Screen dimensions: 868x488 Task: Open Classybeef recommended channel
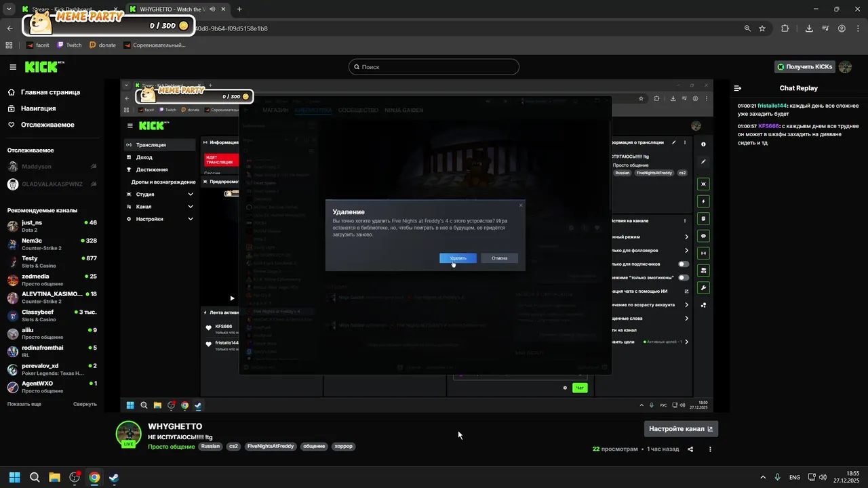point(52,316)
